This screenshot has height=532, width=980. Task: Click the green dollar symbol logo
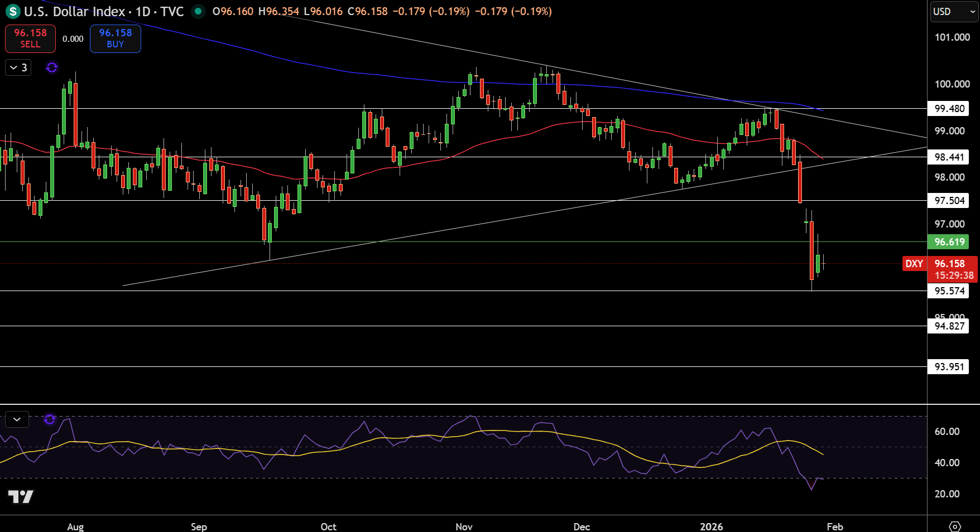point(12,11)
